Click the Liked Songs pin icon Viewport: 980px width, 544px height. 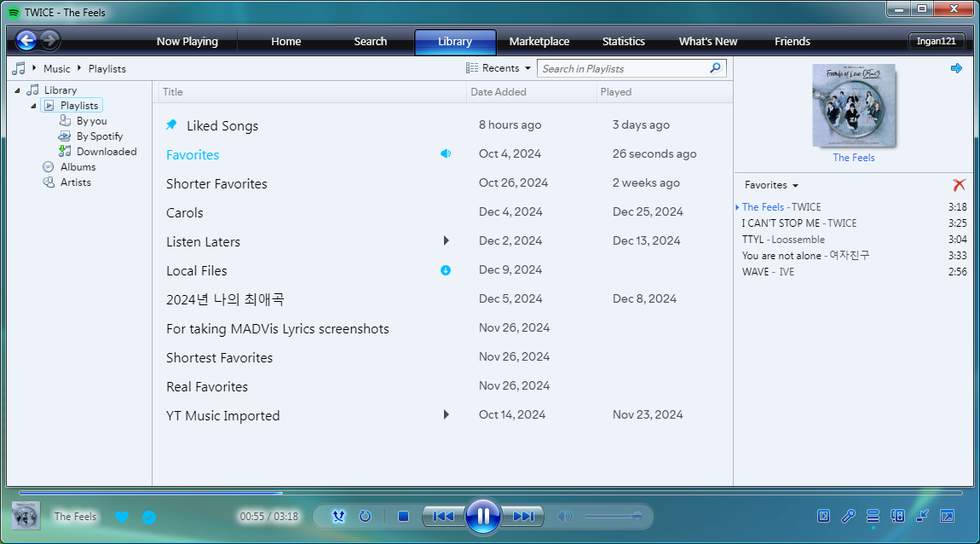(x=171, y=124)
